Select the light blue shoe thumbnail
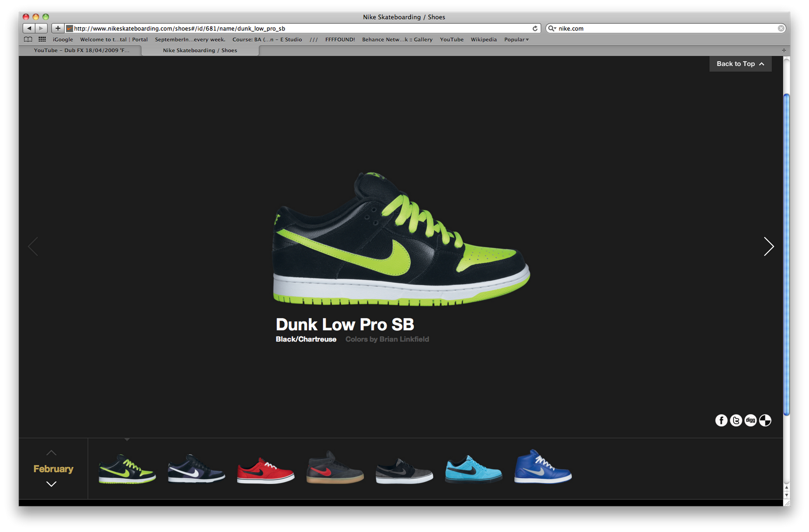The image size is (809, 532). 474,469
